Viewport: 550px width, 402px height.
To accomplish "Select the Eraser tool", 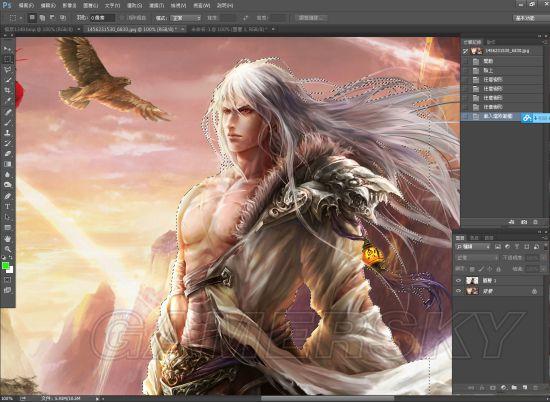I will point(7,154).
